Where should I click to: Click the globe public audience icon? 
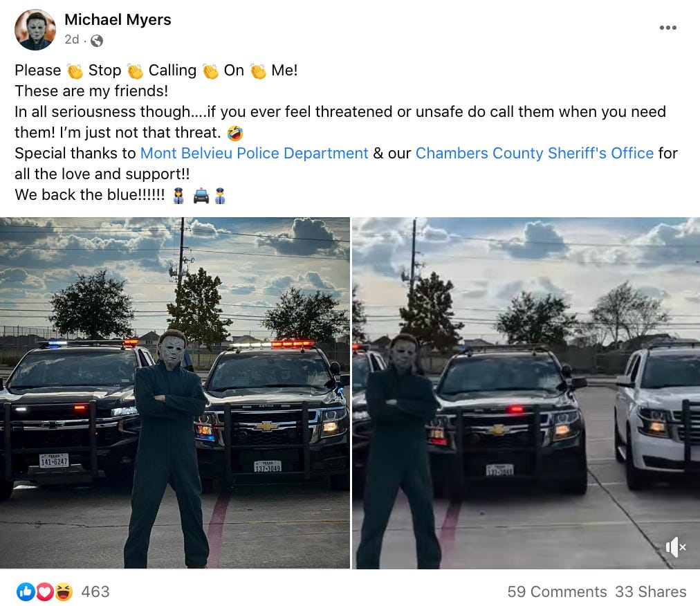tap(97, 41)
